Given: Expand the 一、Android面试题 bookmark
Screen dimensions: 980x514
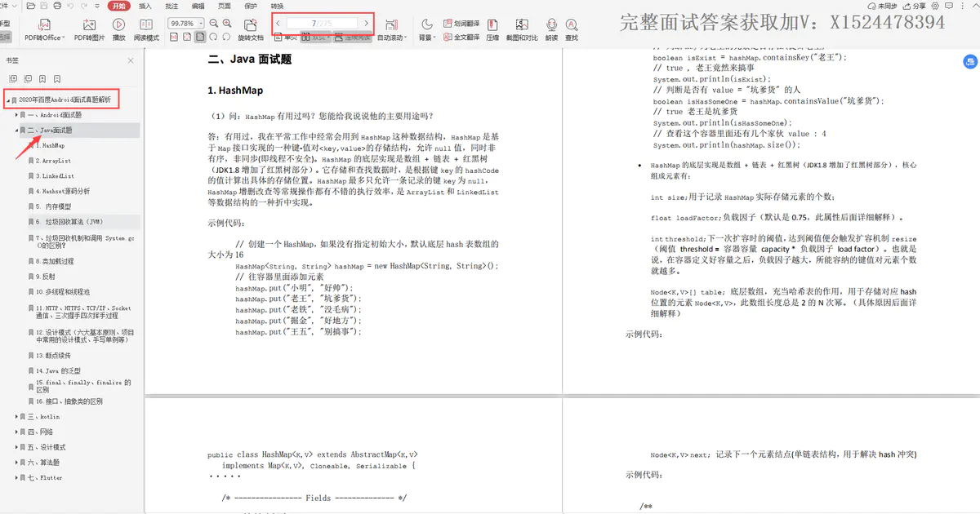Looking at the screenshot, I should point(17,115).
